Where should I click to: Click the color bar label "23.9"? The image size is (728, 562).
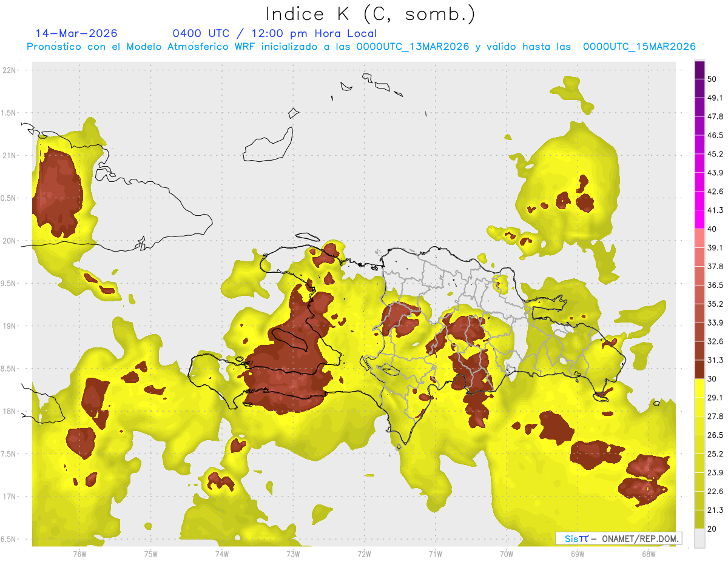click(715, 472)
